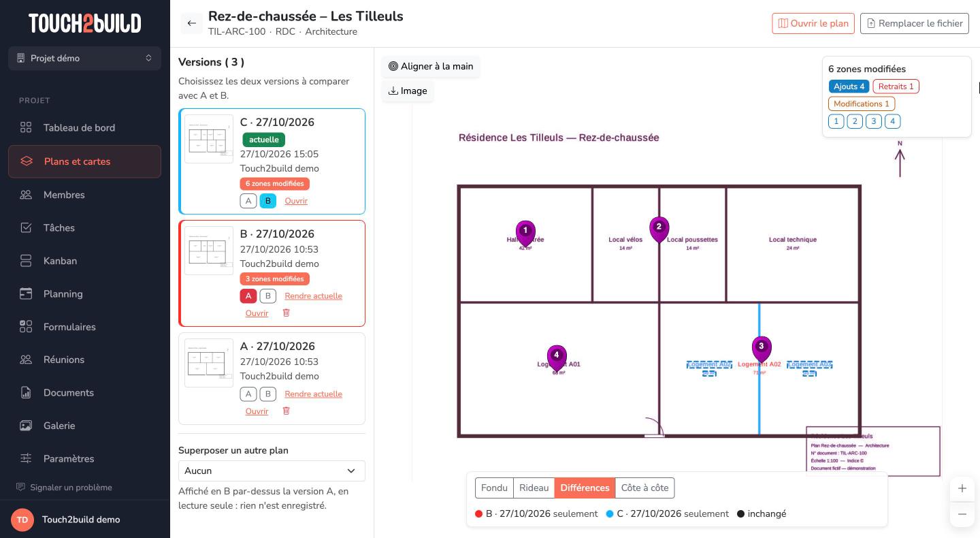Click Remplacer le fichier button
The width and height of the screenshot is (980, 538).
pos(915,23)
